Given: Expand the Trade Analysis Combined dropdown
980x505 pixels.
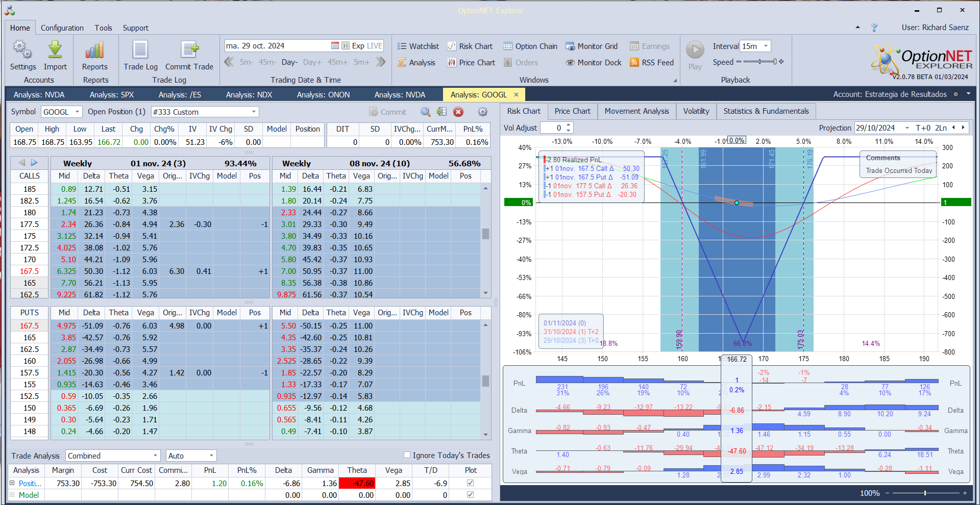Looking at the screenshot, I should 155,456.
